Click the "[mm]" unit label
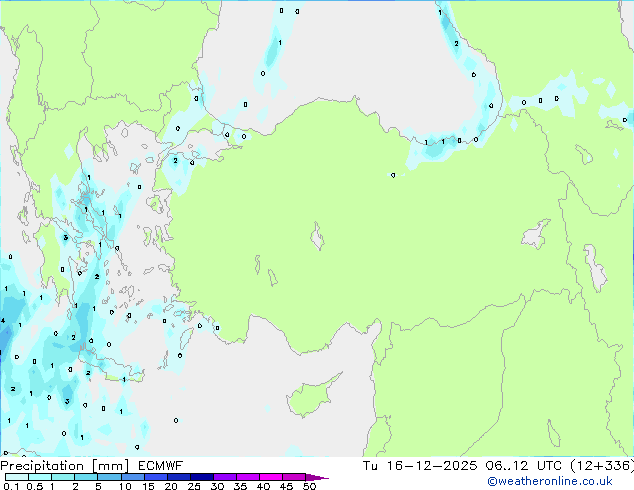 point(110,466)
